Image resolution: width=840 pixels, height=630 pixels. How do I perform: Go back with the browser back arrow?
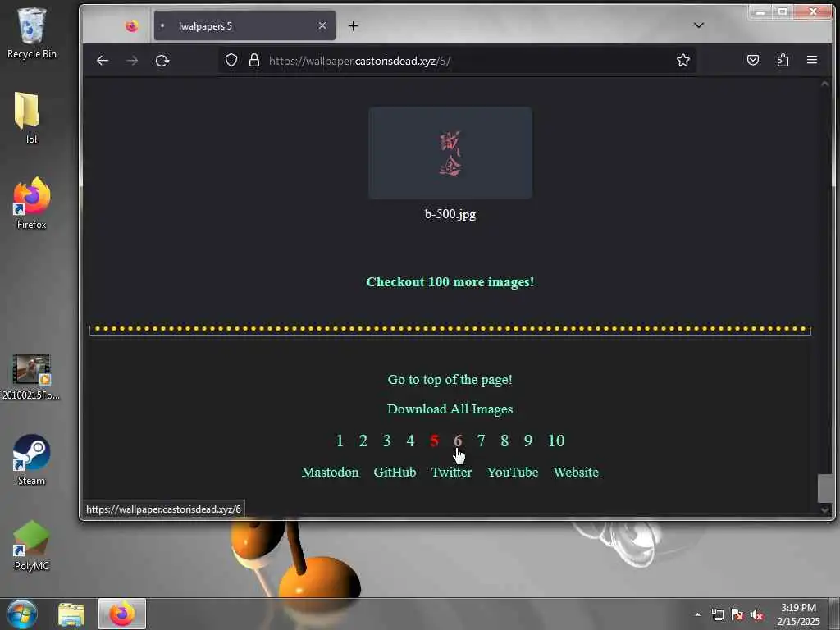pos(103,61)
